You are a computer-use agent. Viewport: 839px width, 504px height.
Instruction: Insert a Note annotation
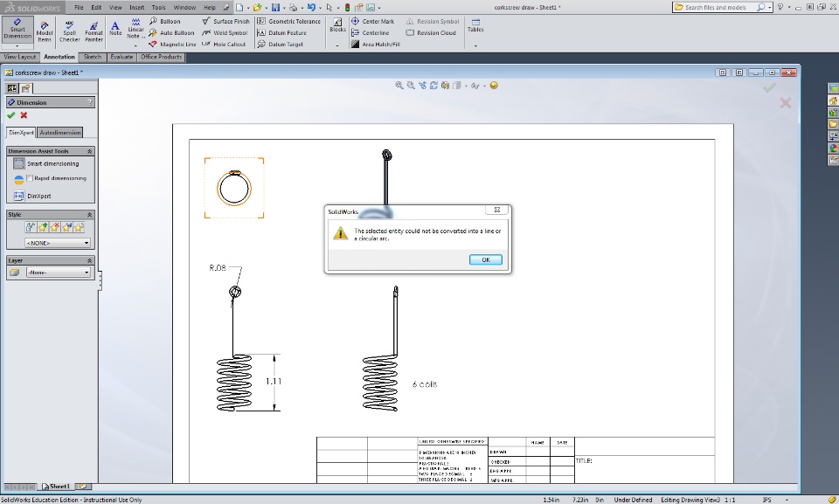pyautogui.click(x=115, y=28)
